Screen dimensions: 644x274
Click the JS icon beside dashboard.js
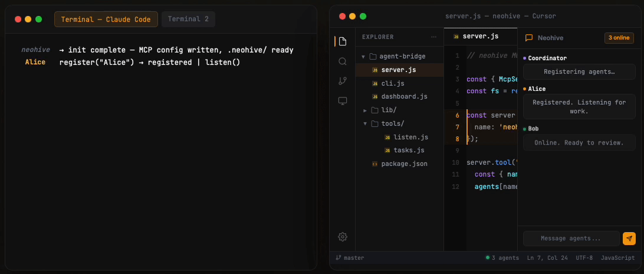coord(374,97)
